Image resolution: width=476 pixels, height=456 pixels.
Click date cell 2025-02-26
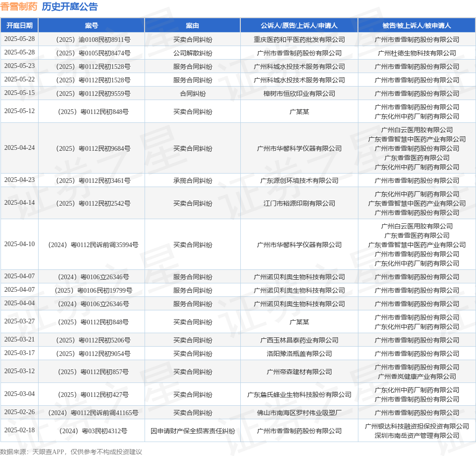(20, 412)
